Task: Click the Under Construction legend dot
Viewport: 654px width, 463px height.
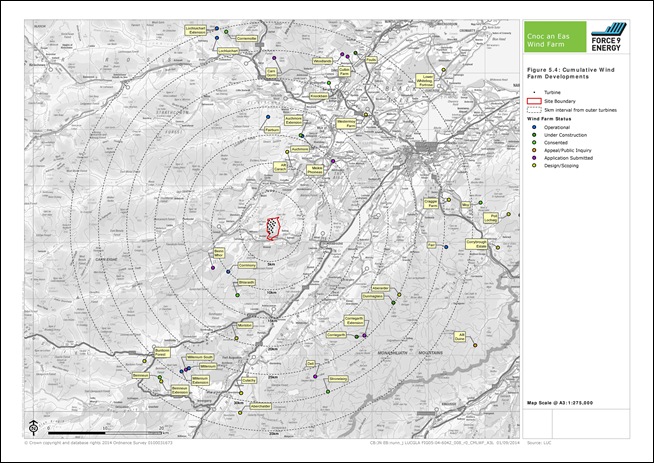Action: point(534,135)
